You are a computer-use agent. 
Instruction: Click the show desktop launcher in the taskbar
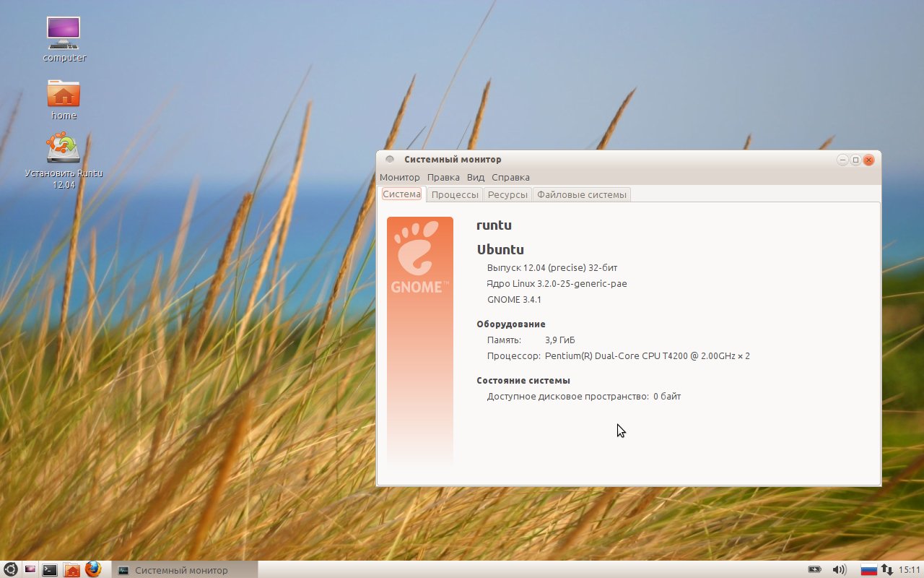[x=30, y=569]
